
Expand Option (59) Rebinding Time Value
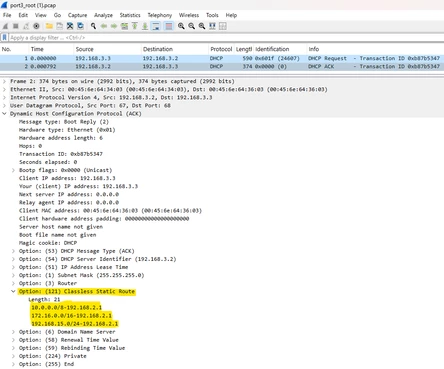coord(13,348)
